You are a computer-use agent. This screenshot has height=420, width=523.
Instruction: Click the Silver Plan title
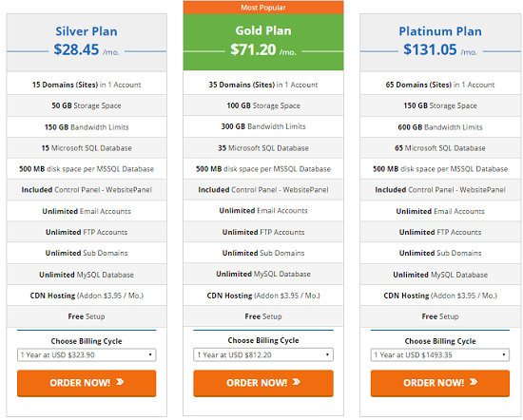click(x=87, y=31)
